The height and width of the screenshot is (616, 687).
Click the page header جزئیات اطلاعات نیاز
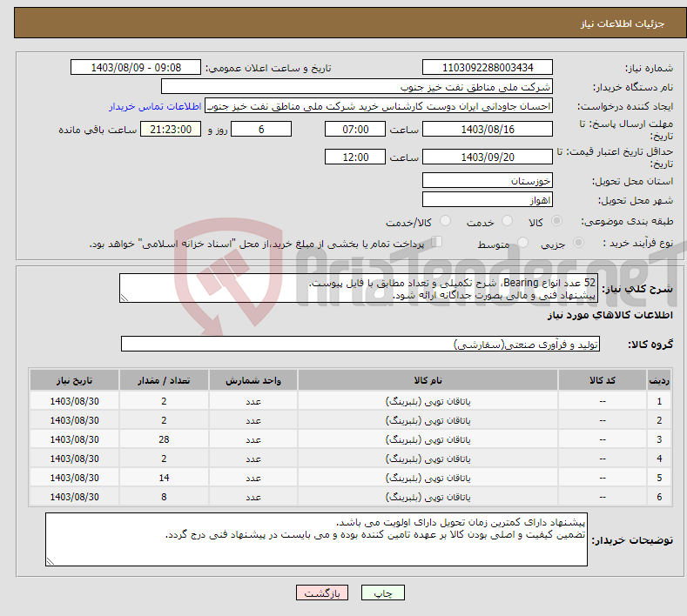tap(623, 23)
